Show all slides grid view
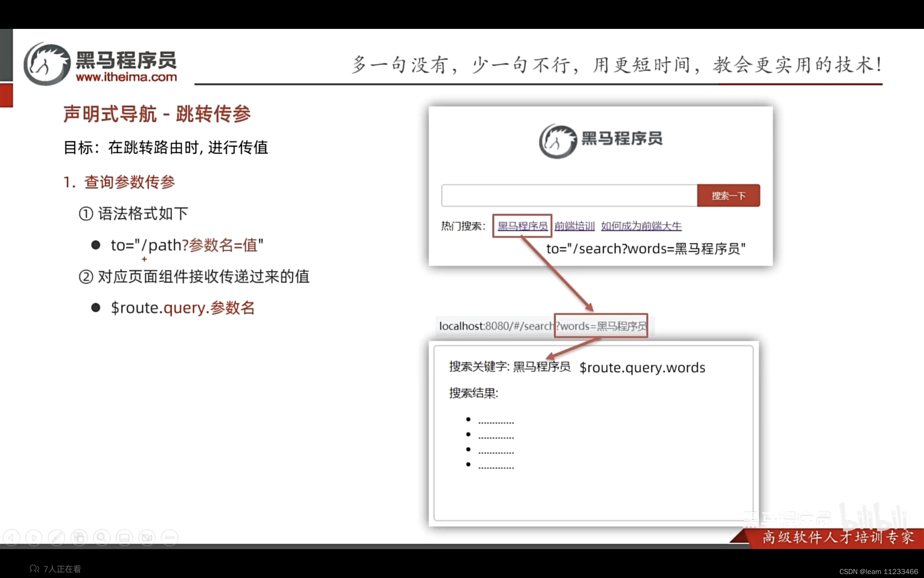The image size is (924, 578). (x=79, y=538)
